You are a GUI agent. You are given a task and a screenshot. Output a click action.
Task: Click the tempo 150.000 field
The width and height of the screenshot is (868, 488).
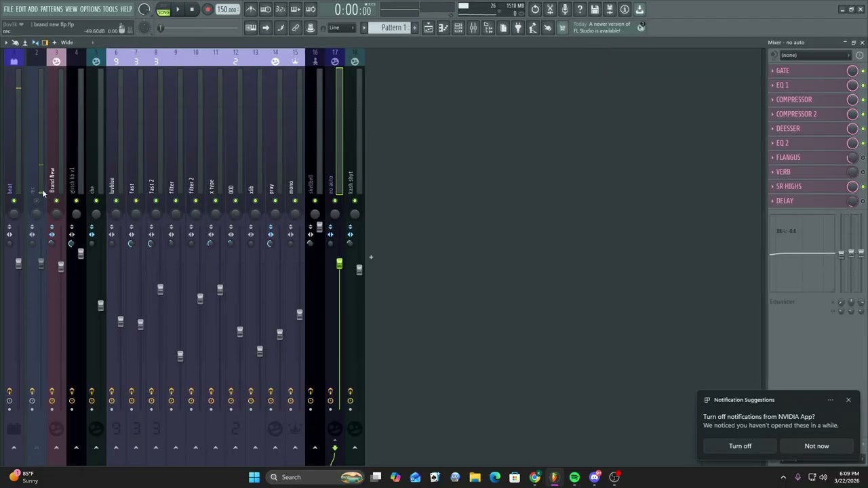coord(227,9)
